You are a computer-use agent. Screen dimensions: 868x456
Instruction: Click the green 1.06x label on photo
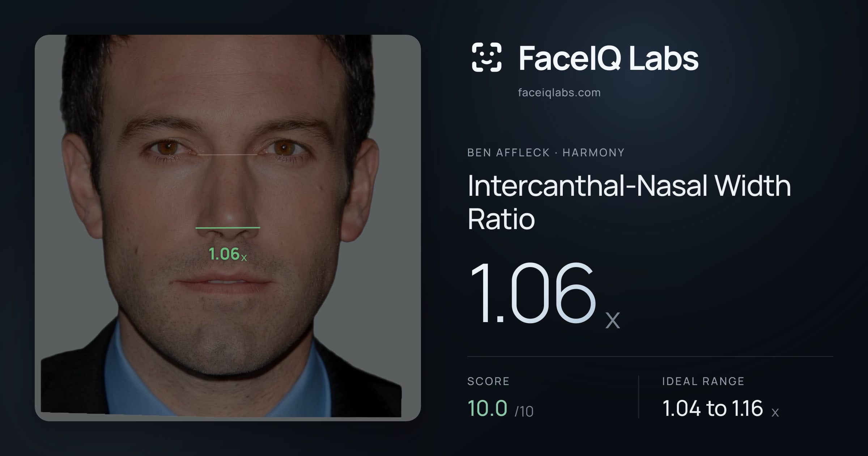tap(228, 254)
